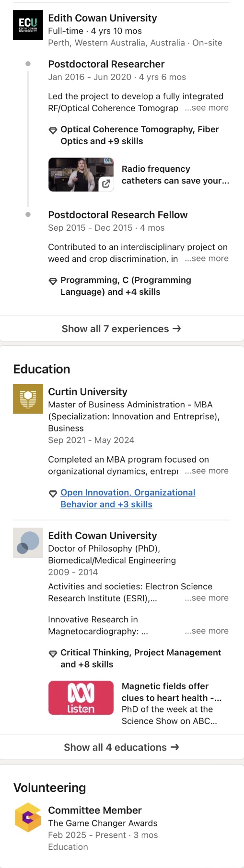Expand Activities and societies see more

click(x=207, y=598)
